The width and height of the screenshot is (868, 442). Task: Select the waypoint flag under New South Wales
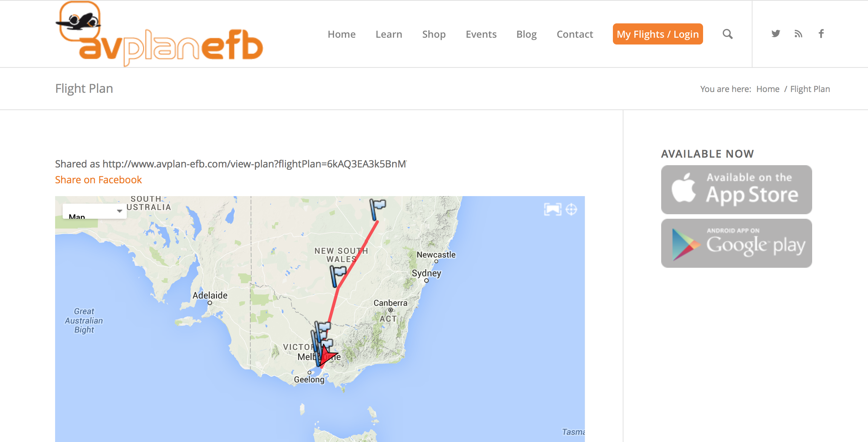[x=337, y=276]
